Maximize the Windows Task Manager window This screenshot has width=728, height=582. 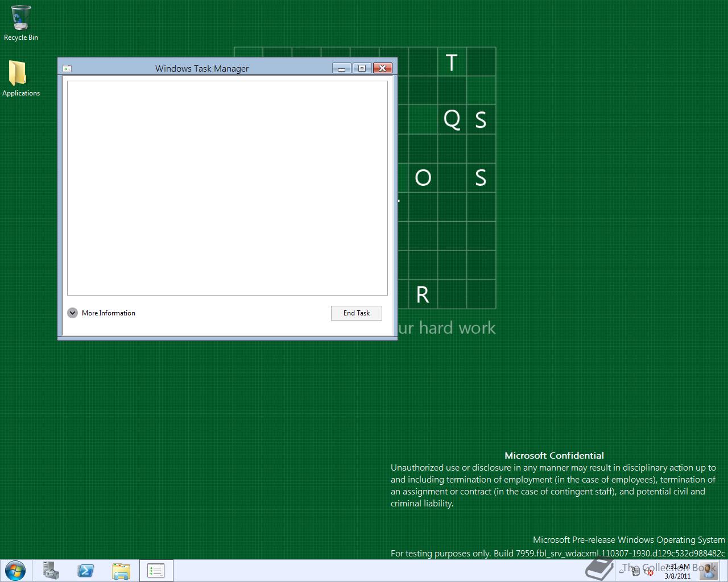click(362, 68)
